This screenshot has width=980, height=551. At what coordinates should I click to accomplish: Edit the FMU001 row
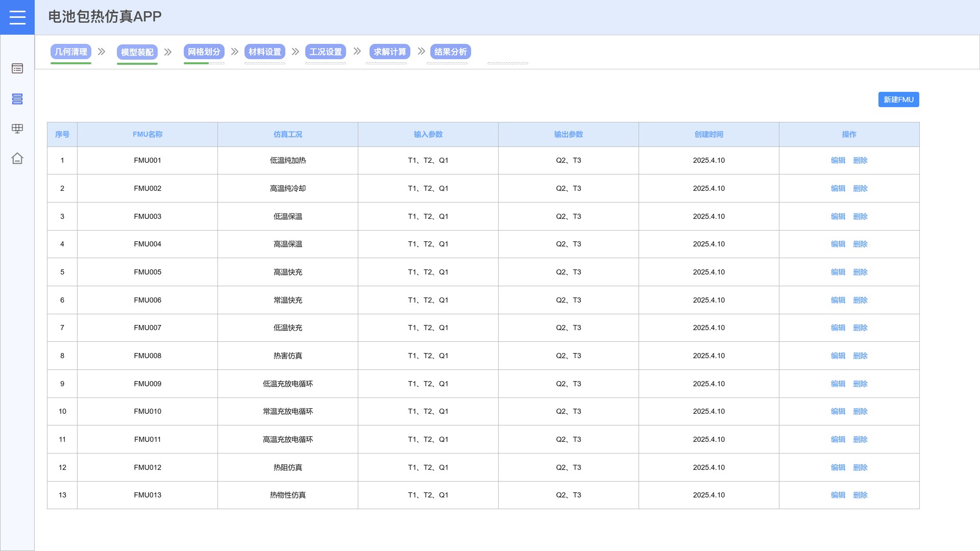[838, 161]
